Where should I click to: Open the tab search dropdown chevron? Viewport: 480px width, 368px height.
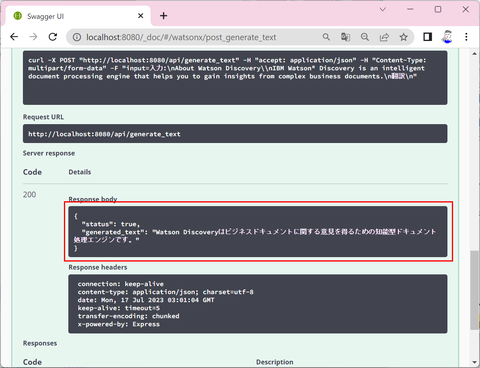(x=383, y=9)
